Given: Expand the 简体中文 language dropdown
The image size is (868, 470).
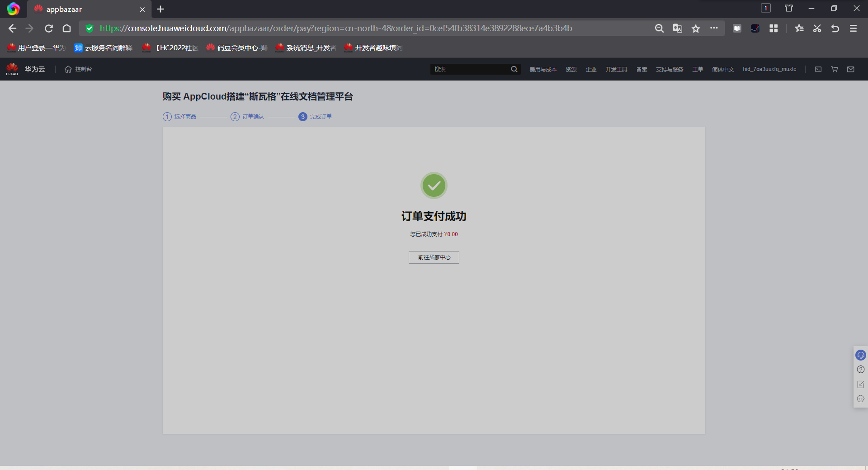Looking at the screenshot, I should (723, 70).
